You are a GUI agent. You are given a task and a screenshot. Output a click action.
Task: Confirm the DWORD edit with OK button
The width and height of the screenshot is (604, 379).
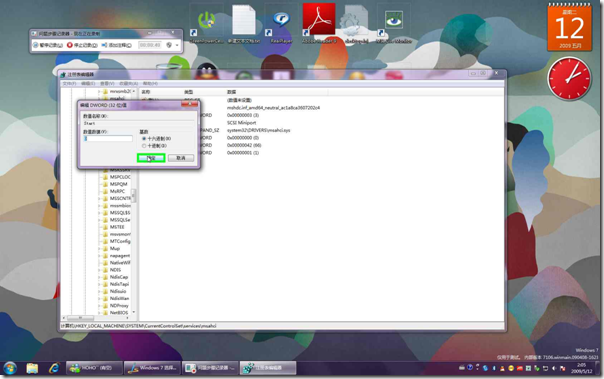[151, 158]
